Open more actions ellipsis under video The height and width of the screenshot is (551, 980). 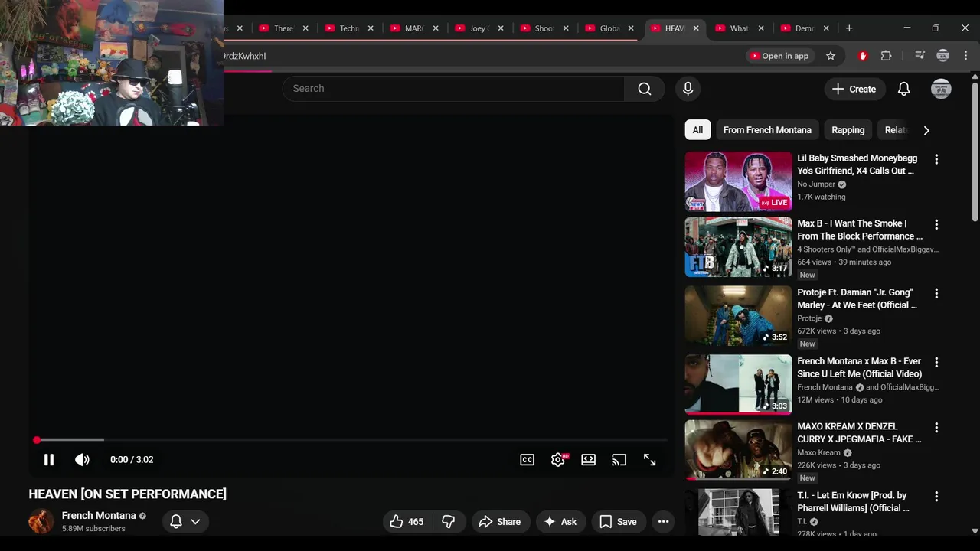coord(663,522)
